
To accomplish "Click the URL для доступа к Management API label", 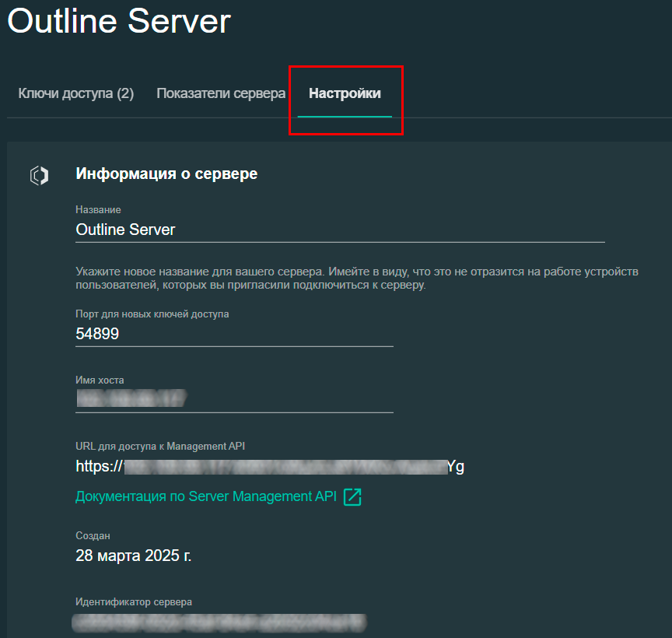I will click(160, 446).
